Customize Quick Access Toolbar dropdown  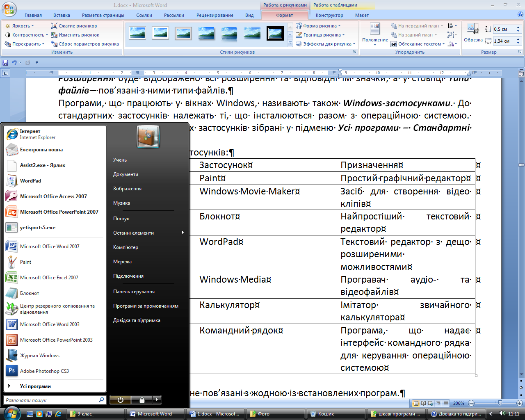point(37,63)
